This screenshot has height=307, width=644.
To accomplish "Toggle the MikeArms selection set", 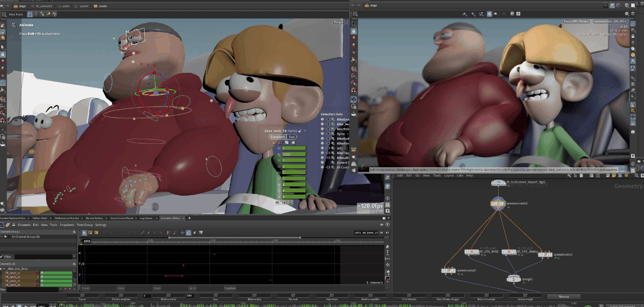I will click(x=322, y=143).
